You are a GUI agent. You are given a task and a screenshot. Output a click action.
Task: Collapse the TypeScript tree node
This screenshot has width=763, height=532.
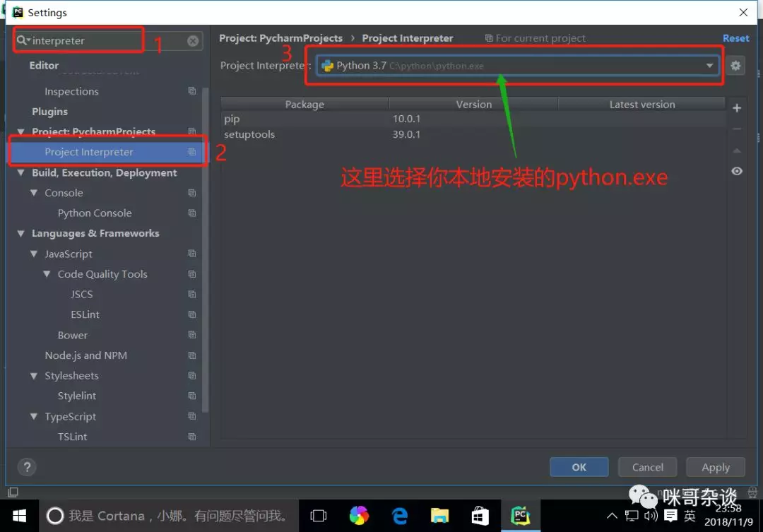point(34,417)
